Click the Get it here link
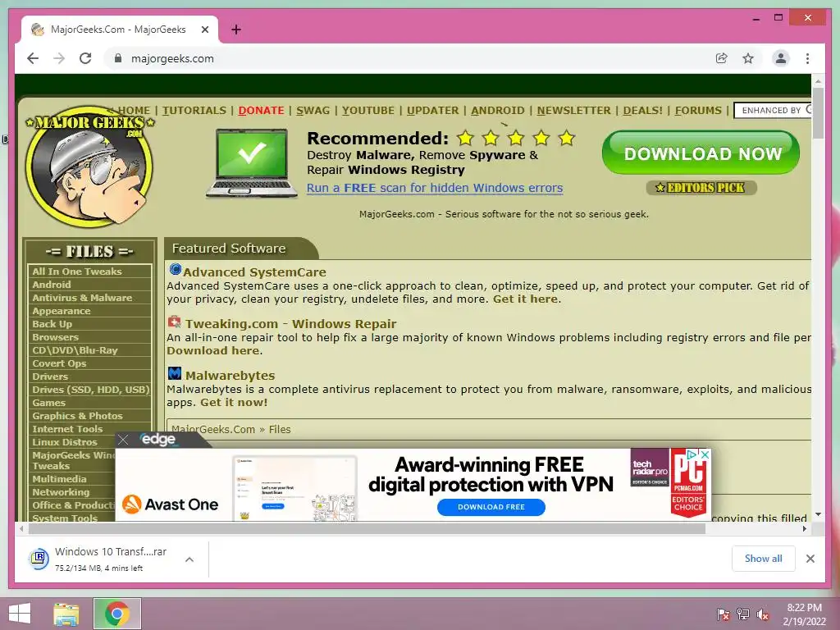 (526, 299)
